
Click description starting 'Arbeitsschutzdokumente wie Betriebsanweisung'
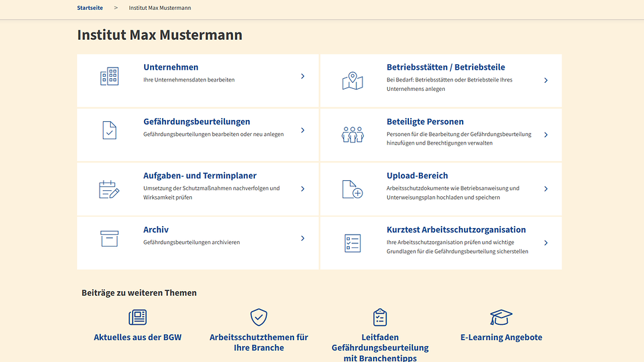[x=453, y=193]
